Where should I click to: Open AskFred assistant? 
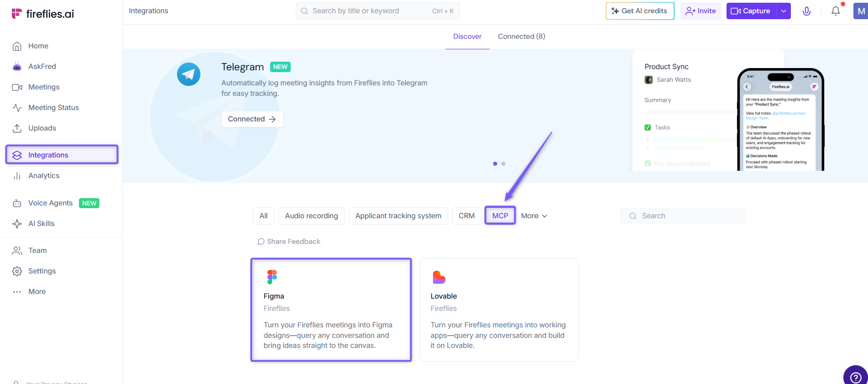(x=42, y=66)
